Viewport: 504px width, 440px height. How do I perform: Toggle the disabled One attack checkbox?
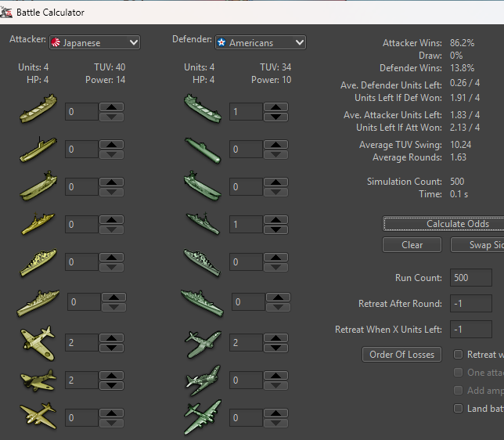click(x=458, y=372)
